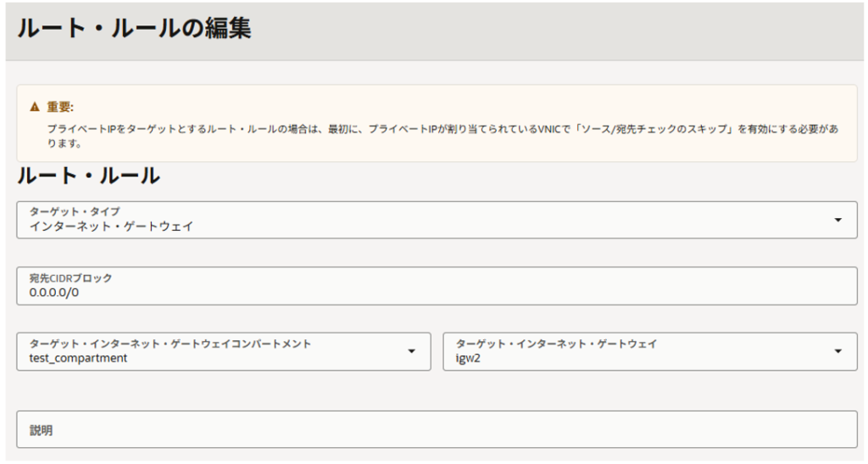The height and width of the screenshot is (464, 868).
Task: Click the warning triangle icon beside 重要
Action: 35,107
